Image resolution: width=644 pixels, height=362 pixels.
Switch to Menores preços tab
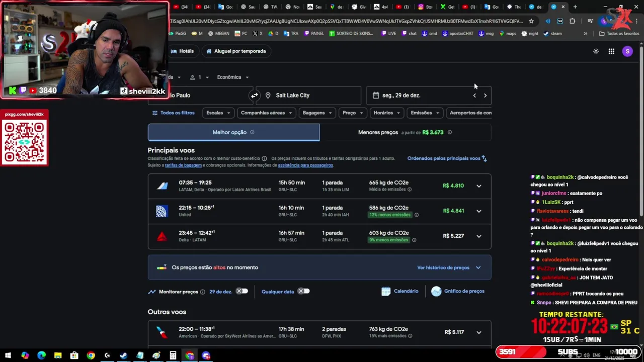tap(405, 132)
